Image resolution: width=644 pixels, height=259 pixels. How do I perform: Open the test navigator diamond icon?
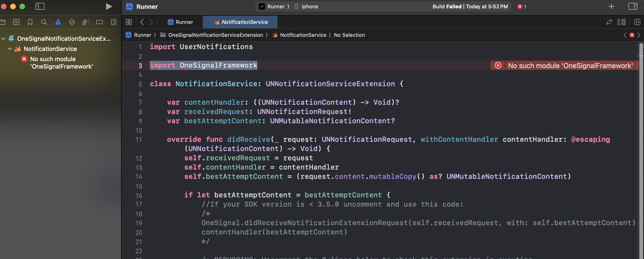(x=72, y=22)
